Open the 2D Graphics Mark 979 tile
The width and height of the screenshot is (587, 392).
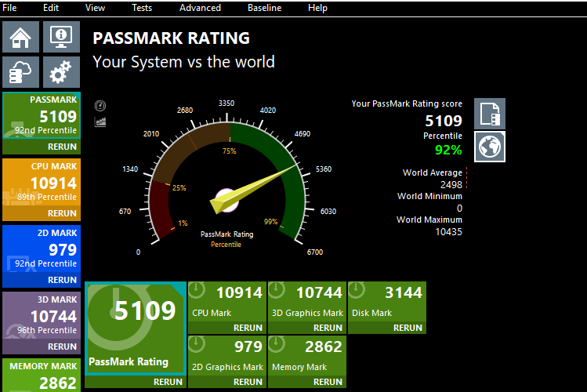pyautogui.click(x=227, y=356)
